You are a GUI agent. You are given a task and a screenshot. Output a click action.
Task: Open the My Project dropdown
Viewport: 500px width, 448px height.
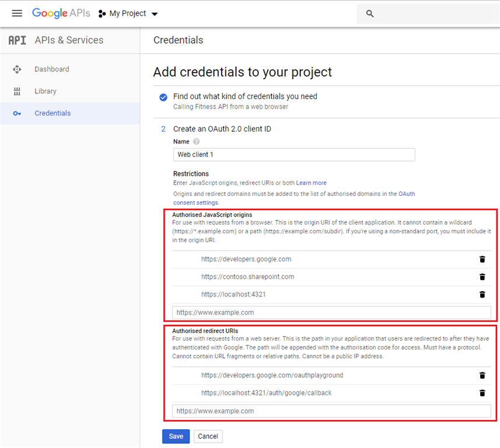click(x=128, y=13)
